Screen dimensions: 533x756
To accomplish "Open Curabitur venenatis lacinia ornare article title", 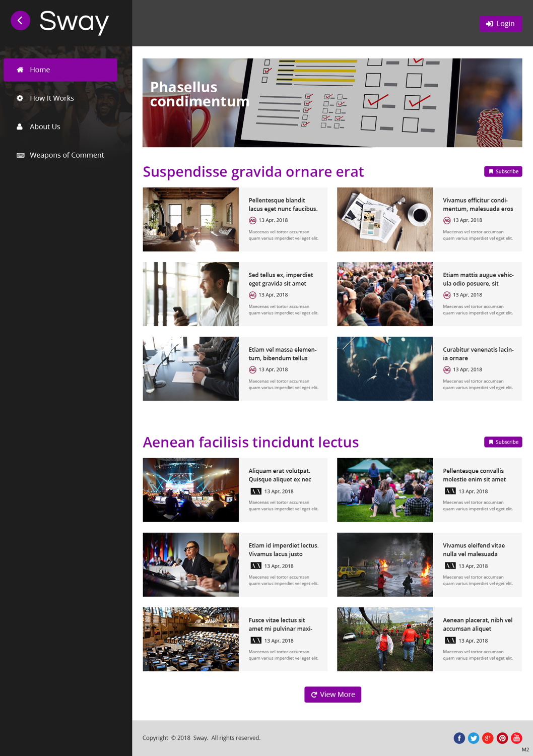I will point(478,354).
